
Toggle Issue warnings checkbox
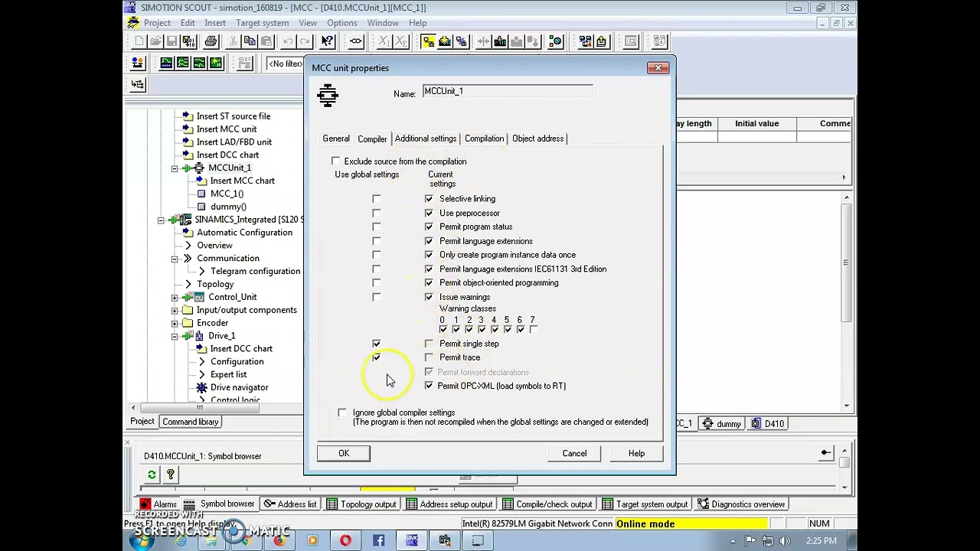coord(429,297)
